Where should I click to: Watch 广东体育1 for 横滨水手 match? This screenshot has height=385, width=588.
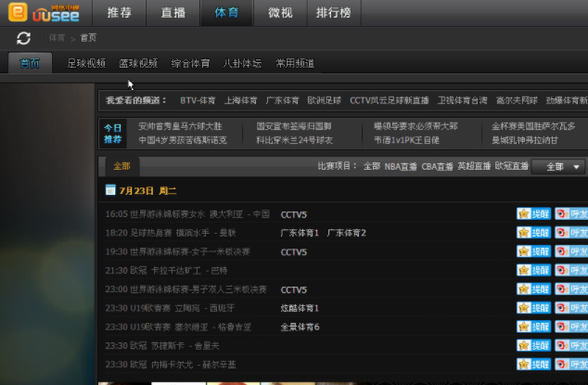click(300, 233)
